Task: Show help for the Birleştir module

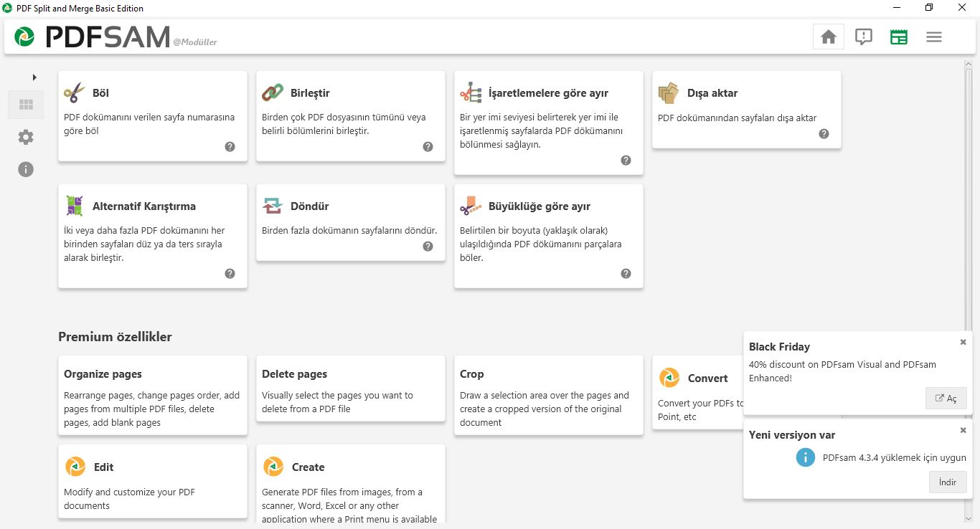Action: (x=428, y=146)
